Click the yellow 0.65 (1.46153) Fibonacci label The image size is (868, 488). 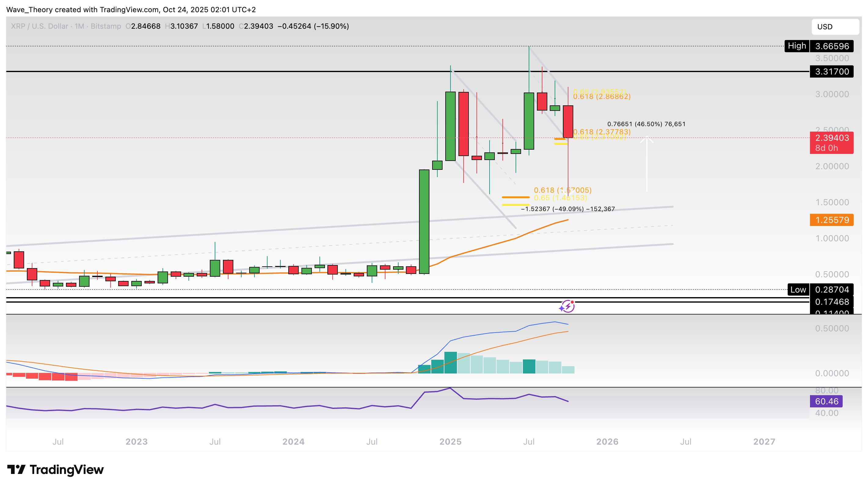pos(560,199)
